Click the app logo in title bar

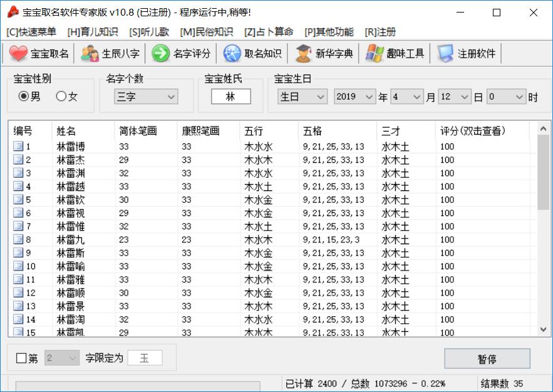(x=13, y=13)
